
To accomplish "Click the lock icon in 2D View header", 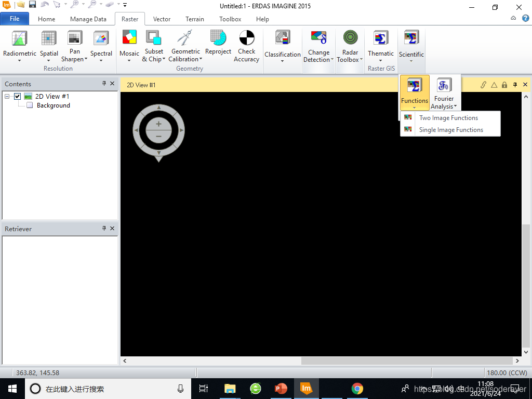I will point(504,85).
